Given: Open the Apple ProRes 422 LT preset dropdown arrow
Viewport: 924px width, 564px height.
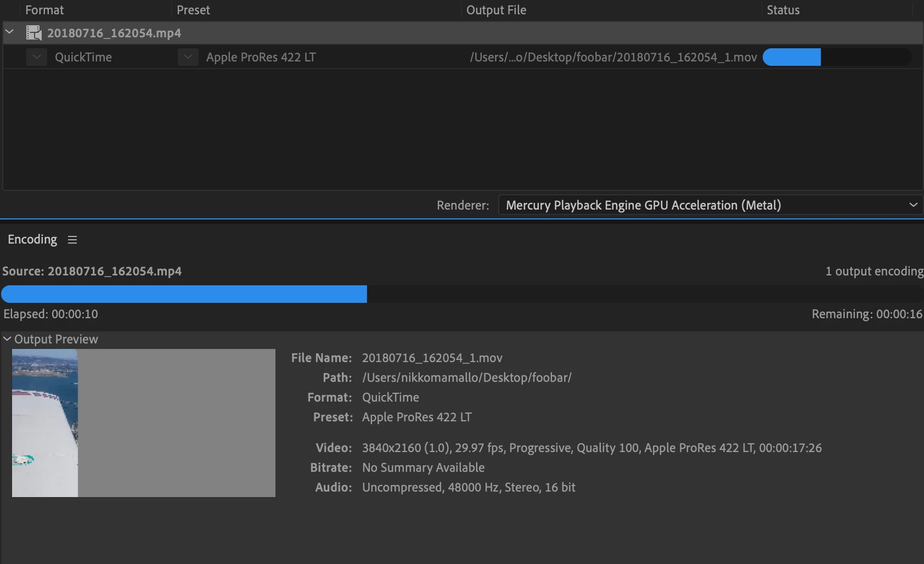Looking at the screenshot, I should point(188,57).
